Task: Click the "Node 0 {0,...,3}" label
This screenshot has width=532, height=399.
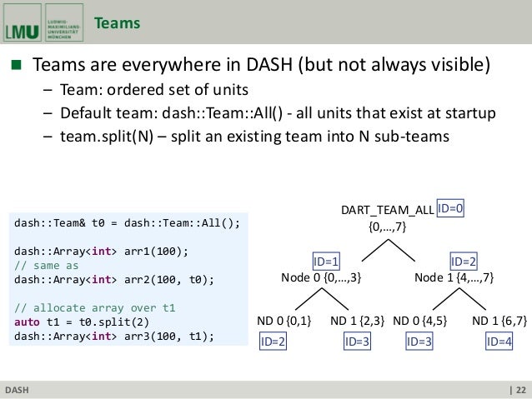Action: click(x=321, y=277)
